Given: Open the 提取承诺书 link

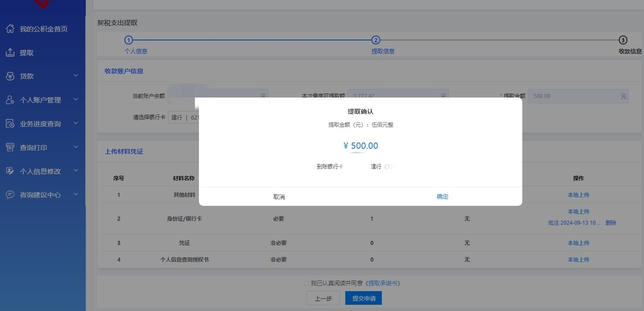Looking at the screenshot, I should click(384, 283).
